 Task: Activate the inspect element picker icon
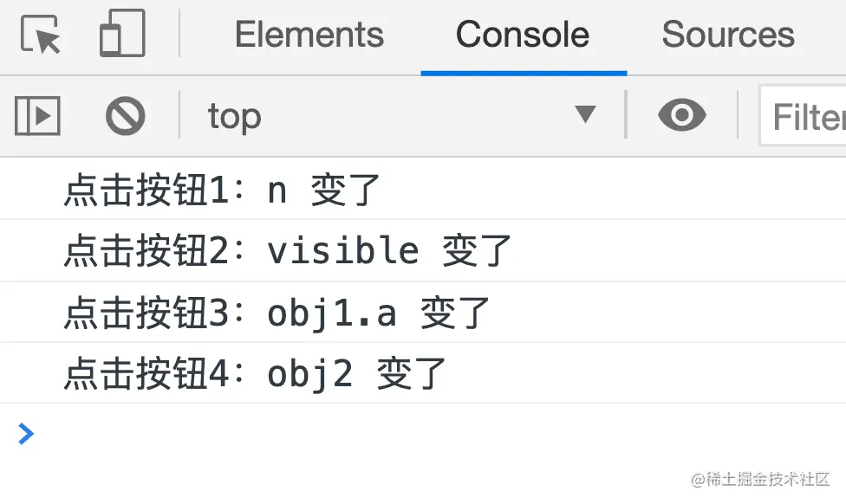point(41,34)
